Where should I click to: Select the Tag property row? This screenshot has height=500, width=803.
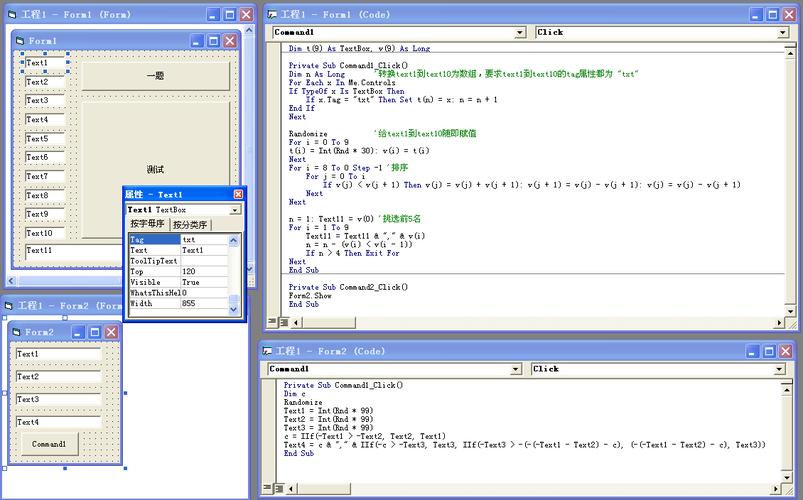[178, 240]
